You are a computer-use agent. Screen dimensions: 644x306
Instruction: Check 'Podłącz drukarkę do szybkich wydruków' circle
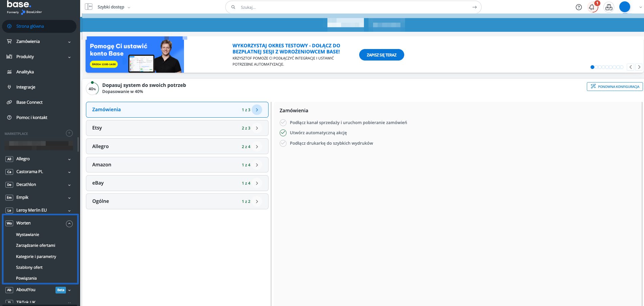point(283,143)
